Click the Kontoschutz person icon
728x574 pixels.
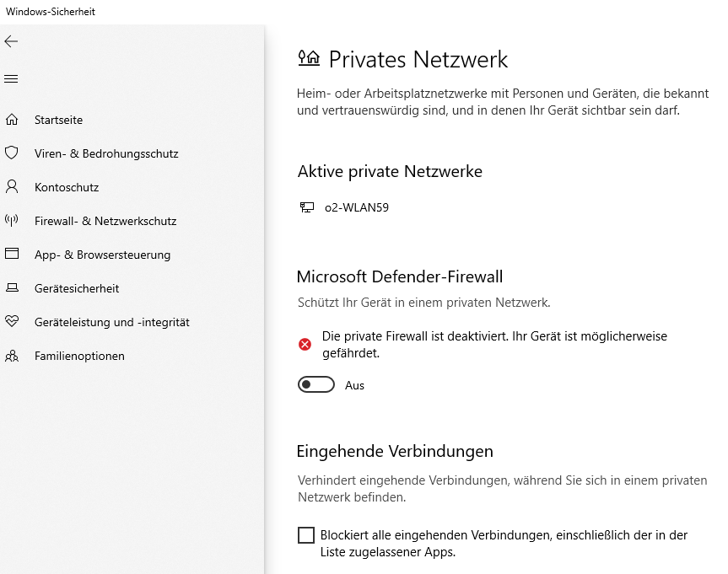tap(12, 187)
